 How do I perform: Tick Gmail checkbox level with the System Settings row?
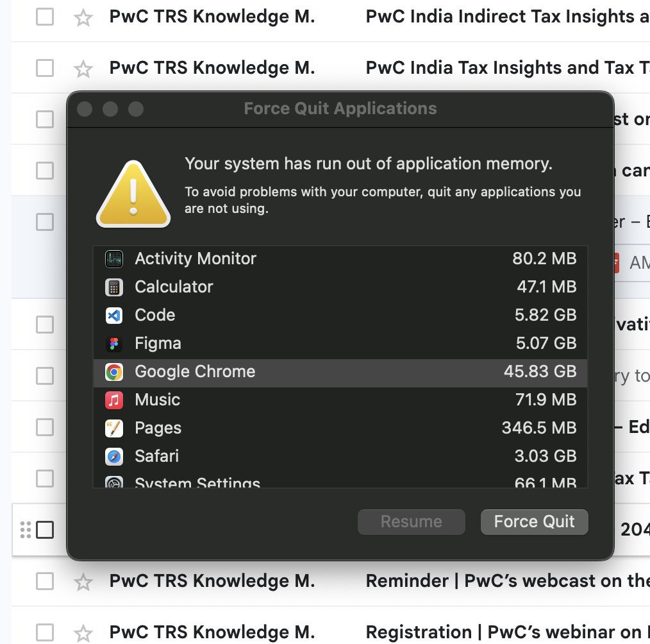tap(45, 478)
